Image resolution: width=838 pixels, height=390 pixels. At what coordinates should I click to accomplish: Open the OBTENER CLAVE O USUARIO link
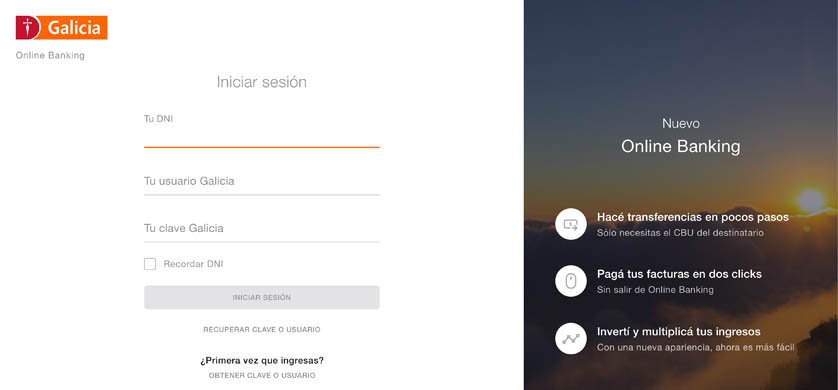pyautogui.click(x=262, y=376)
